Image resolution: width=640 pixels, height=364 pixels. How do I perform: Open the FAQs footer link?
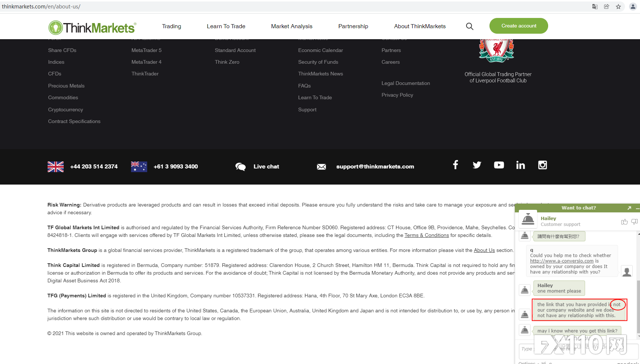click(x=305, y=86)
